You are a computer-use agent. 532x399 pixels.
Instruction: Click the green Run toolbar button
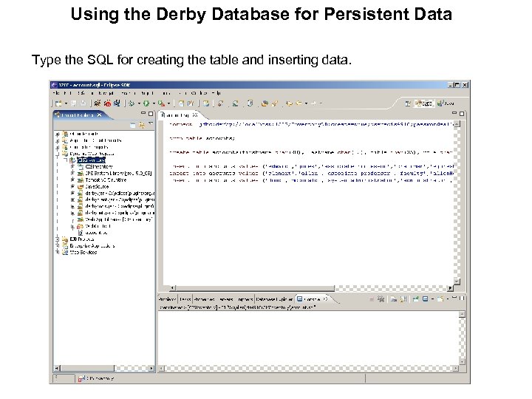(146, 103)
